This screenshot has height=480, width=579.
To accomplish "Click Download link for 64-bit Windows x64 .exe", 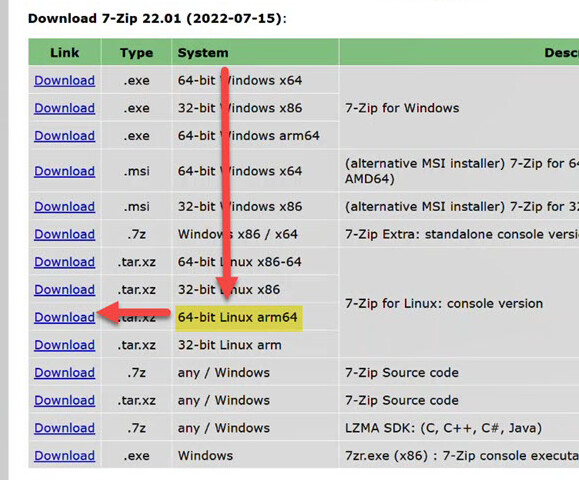I will pos(65,80).
